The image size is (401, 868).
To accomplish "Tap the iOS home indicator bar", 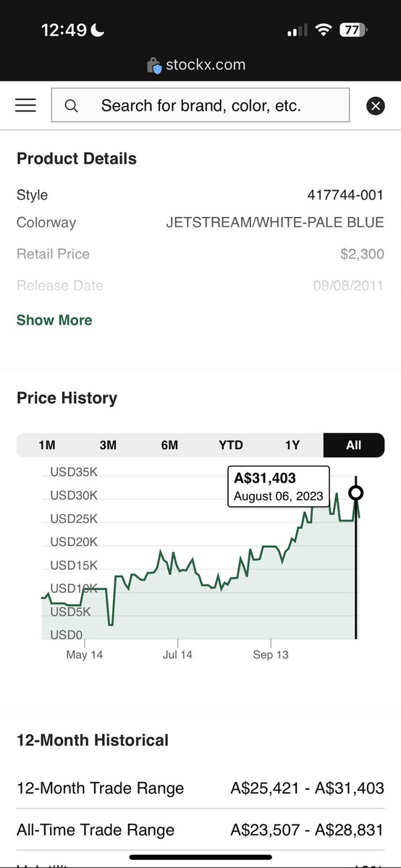I will 200,857.
